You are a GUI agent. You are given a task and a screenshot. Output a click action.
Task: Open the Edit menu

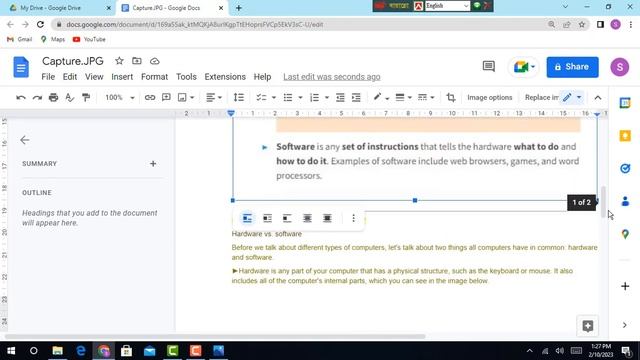70,77
